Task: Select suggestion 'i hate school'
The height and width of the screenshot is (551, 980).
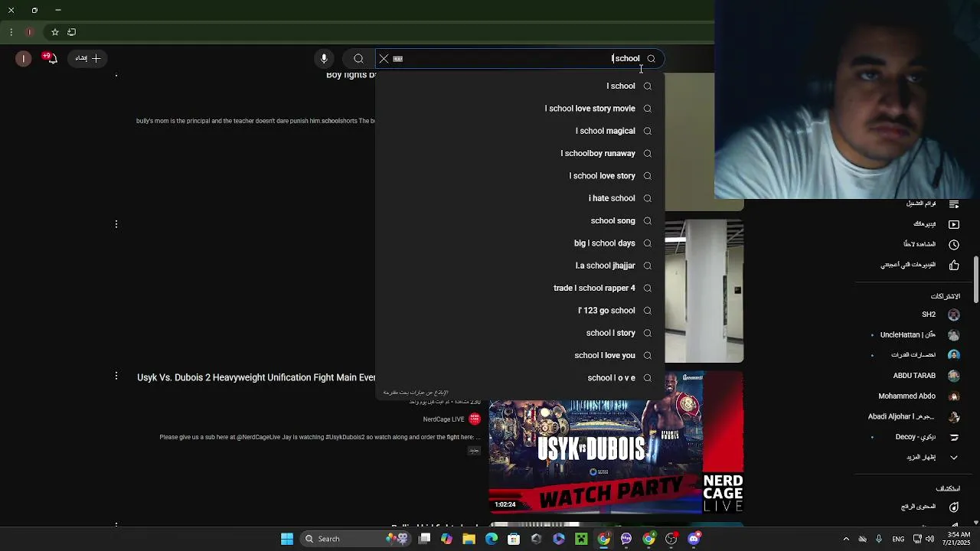Action: click(x=520, y=198)
